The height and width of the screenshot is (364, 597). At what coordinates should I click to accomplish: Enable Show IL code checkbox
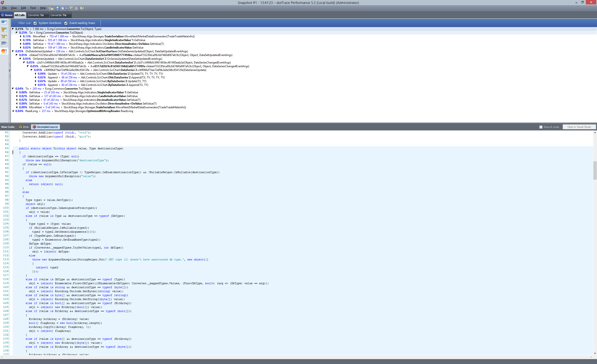541,127
